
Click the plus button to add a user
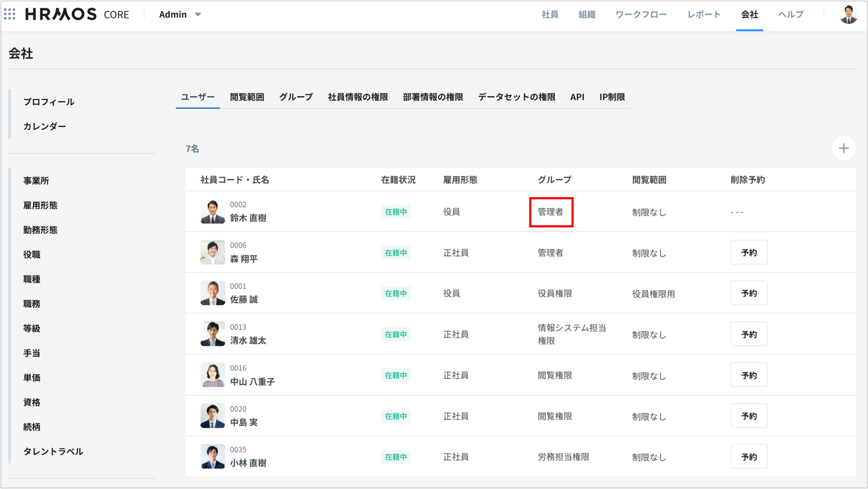pos(843,148)
